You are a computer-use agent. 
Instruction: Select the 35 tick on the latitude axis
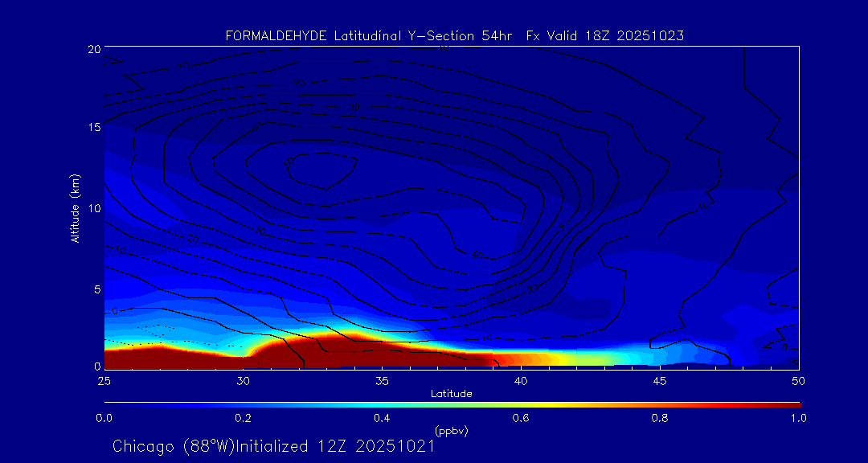point(382,379)
